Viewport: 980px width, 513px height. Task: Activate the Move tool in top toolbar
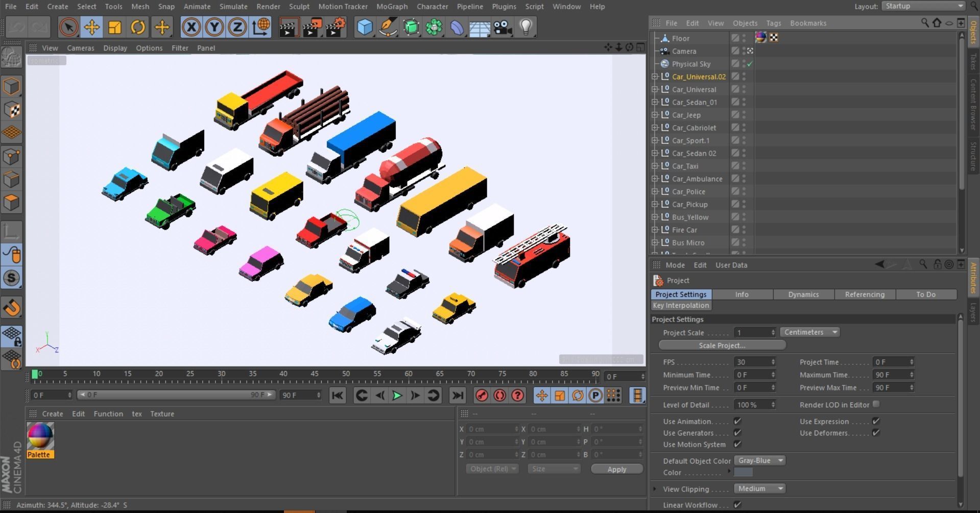click(x=92, y=27)
